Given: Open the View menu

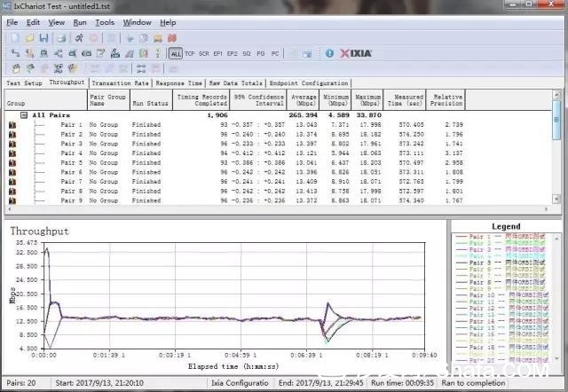Looking at the screenshot, I should pyautogui.click(x=57, y=22).
